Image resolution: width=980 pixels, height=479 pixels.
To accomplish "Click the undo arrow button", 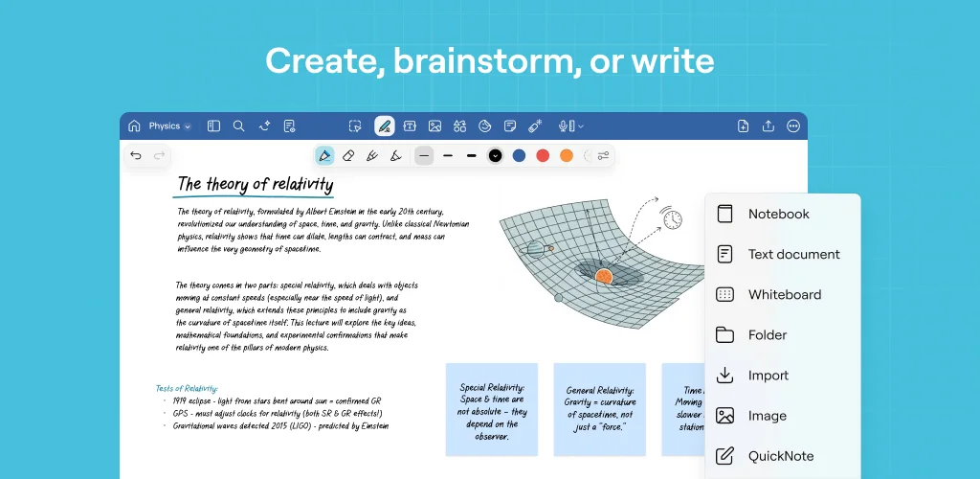I will point(136,156).
